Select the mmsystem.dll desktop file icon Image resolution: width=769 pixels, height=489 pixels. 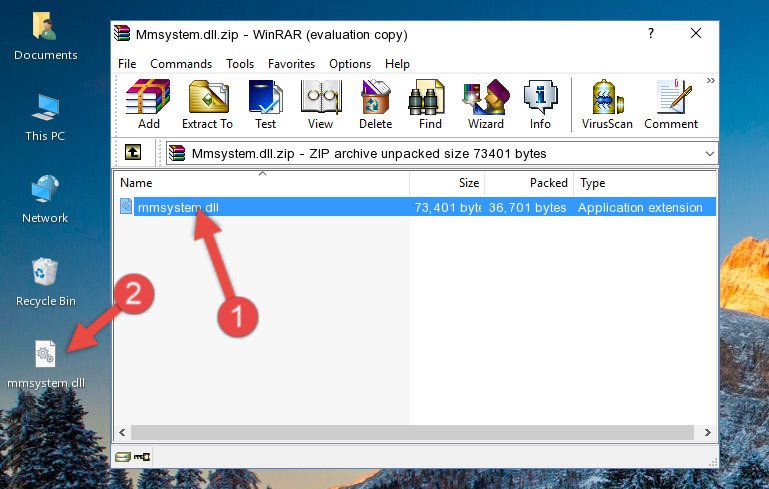click(46, 364)
